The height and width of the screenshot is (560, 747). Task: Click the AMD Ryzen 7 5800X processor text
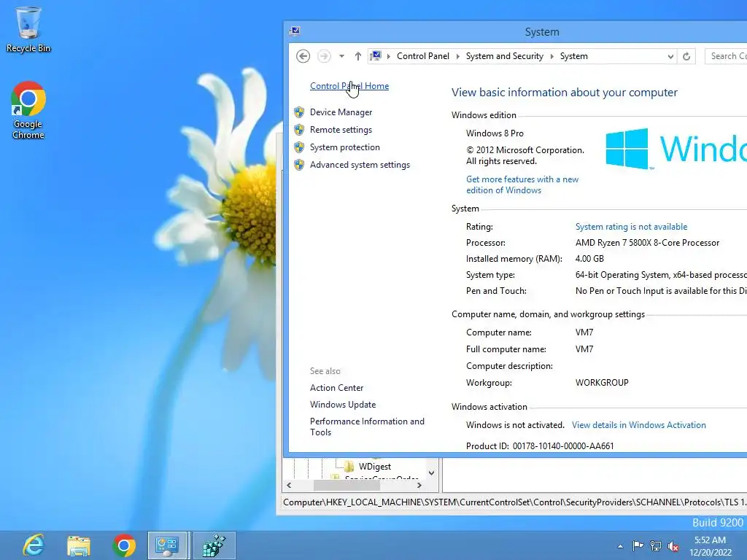click(647, 243)
